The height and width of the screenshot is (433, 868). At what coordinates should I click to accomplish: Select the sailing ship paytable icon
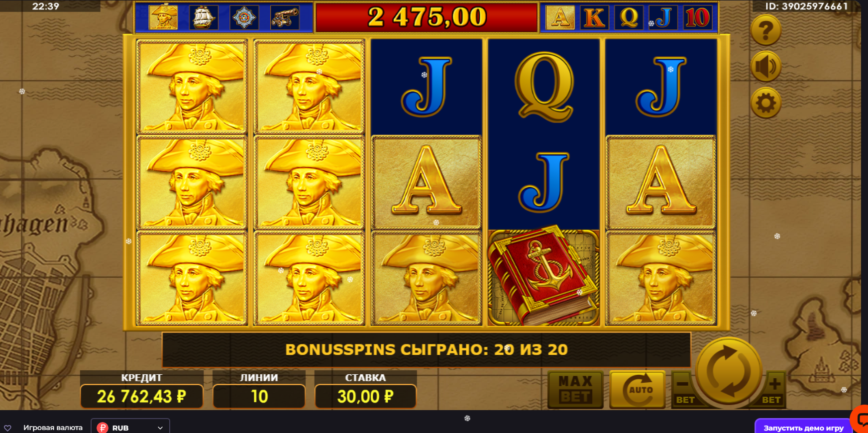click(x=204, y=17)
